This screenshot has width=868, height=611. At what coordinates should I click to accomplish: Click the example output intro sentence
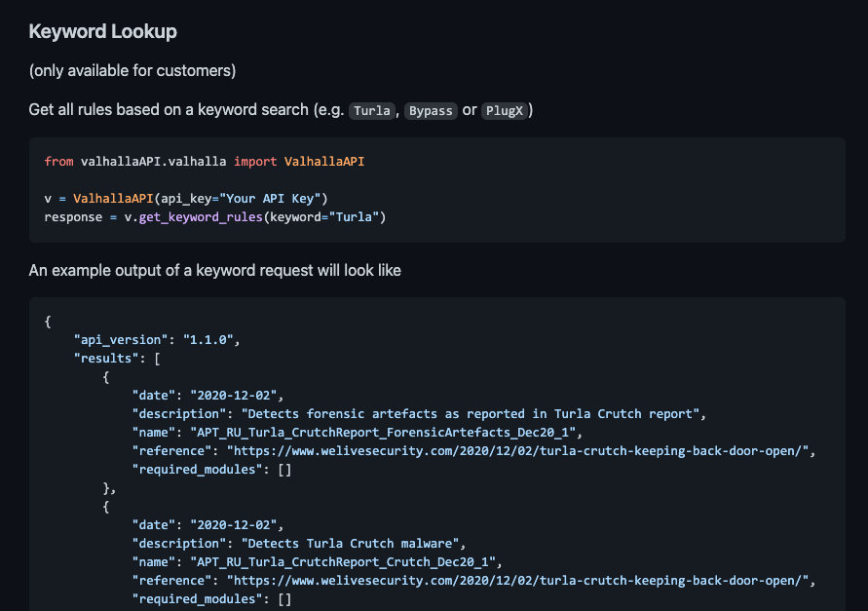214,270
